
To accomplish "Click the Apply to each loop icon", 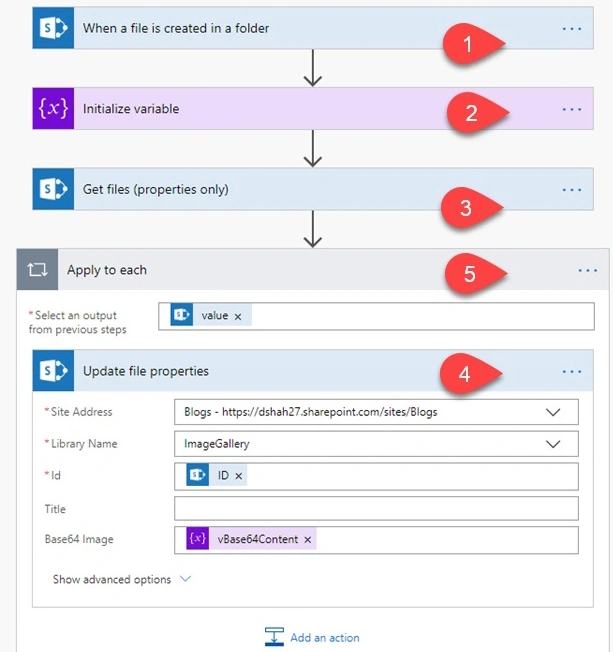I will point(37,270).
